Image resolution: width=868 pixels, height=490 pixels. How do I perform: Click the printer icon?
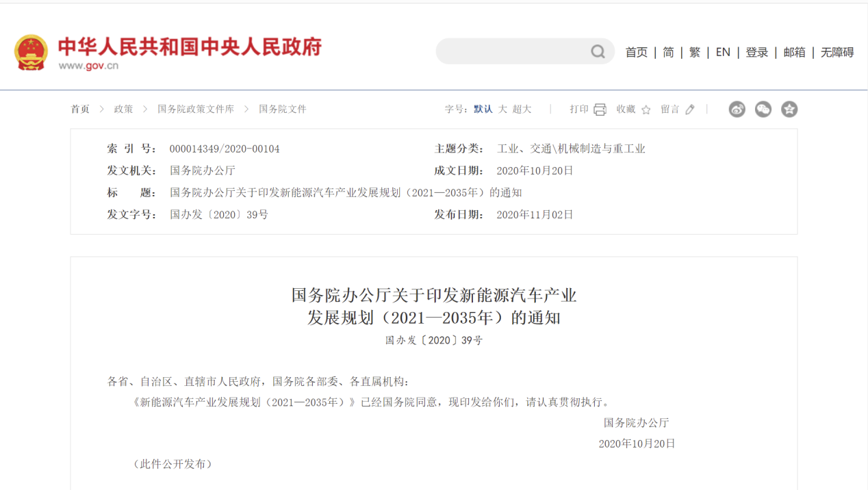(600, 109)
